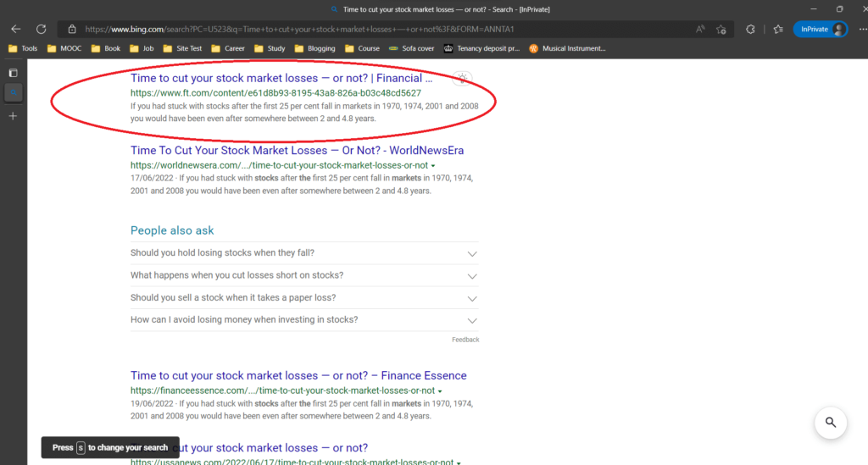The width and height of the screenshot is (868, 465).
Task: Open the Musical Instrument bookmark
Action: click(567, 48)
